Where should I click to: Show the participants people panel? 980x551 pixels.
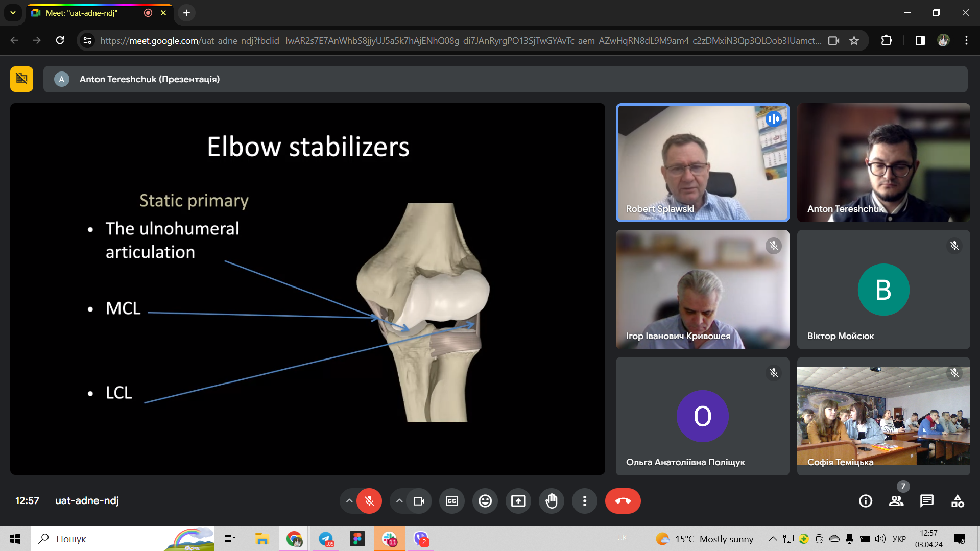point(896,501)
